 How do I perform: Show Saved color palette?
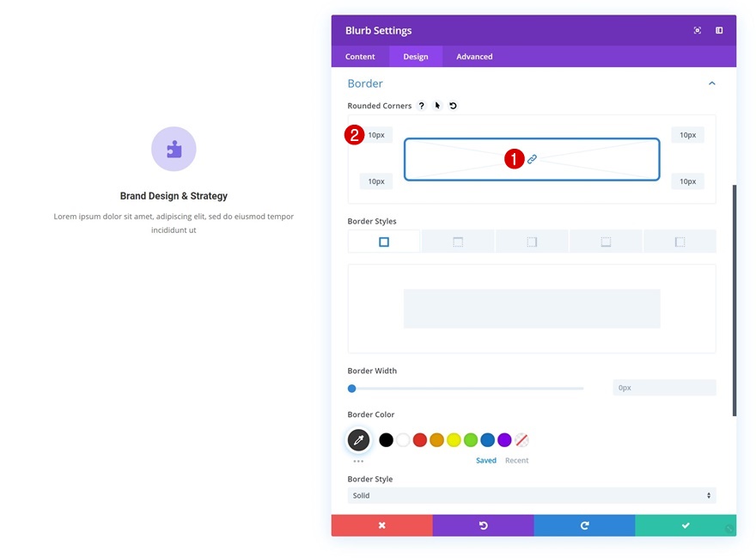pyautogui.click(x=486, y=461)
